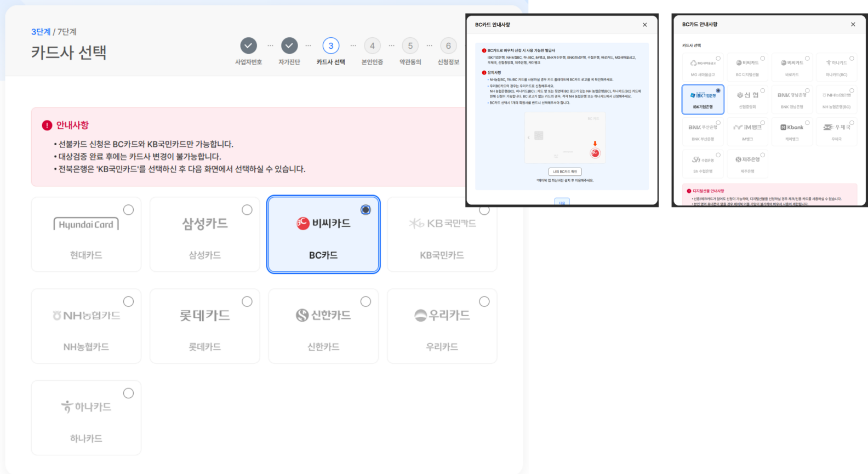Click the 롯데카드 logo
The height and width of the screenshot is (474, 868).
(x=204, y=316)
